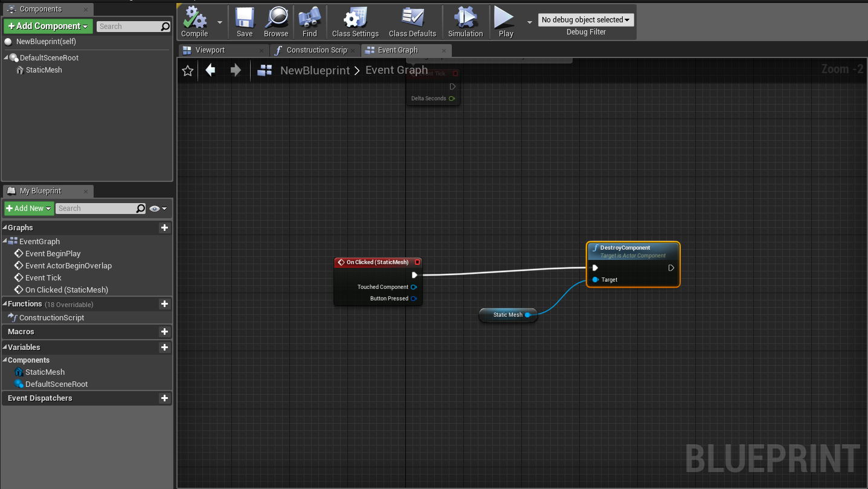Add a new graph with plus button

point(164,228)
